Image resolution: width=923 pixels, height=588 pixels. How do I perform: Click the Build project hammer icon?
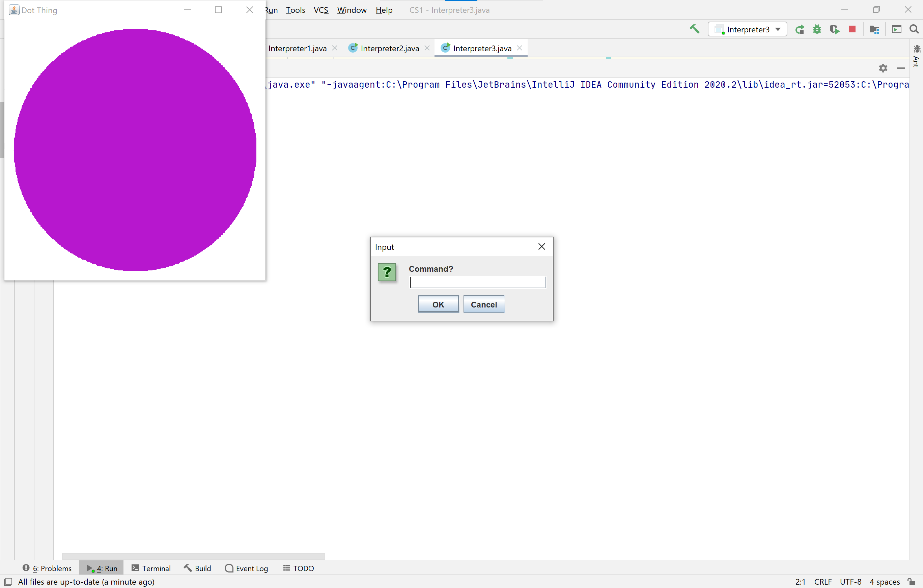click(x=694, y=29)
